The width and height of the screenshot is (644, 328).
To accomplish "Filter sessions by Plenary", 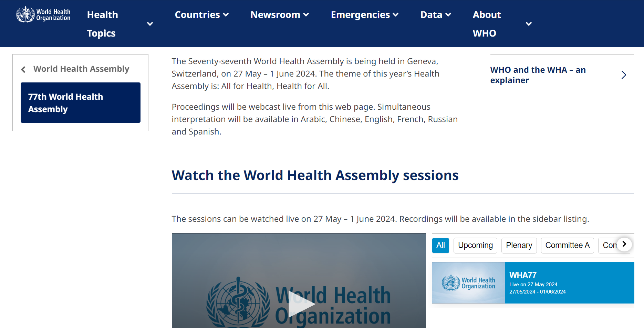I will pos(519,245).
